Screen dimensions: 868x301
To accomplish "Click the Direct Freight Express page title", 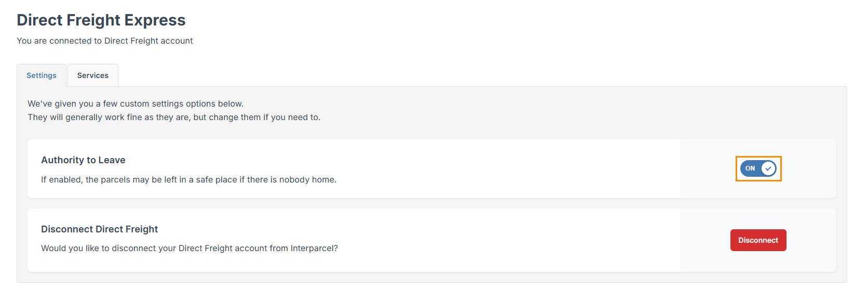I will pos(101,20).
